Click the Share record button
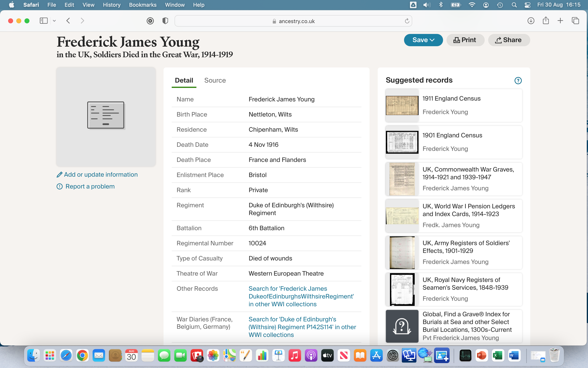This screenshot has width=588, height=368. 509,40
